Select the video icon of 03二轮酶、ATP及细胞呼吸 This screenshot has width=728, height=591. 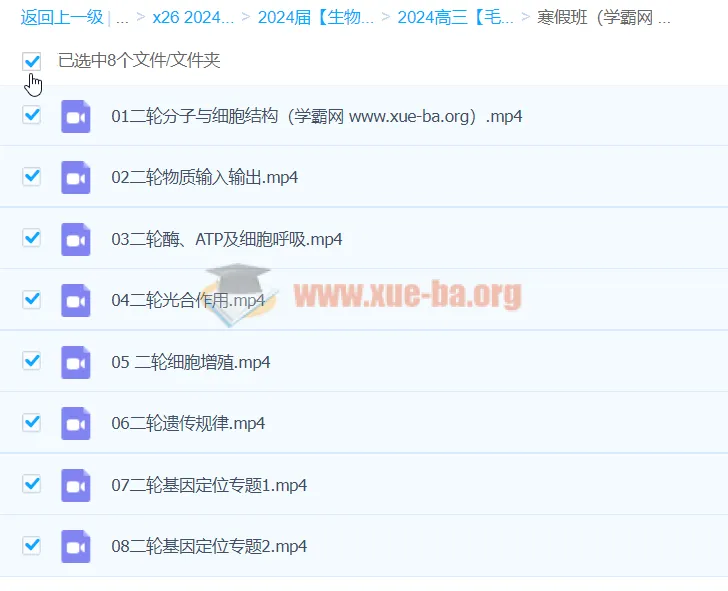(x=76, y=239)
